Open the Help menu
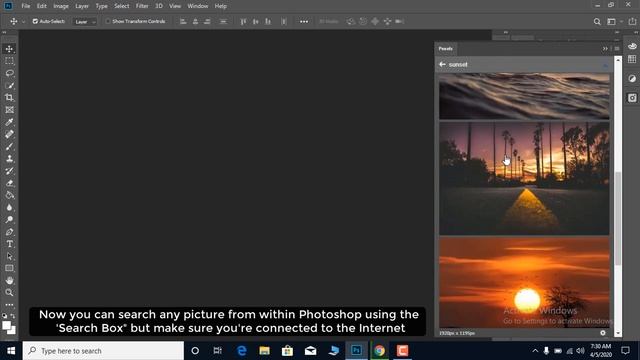 [x=220, y=6]
